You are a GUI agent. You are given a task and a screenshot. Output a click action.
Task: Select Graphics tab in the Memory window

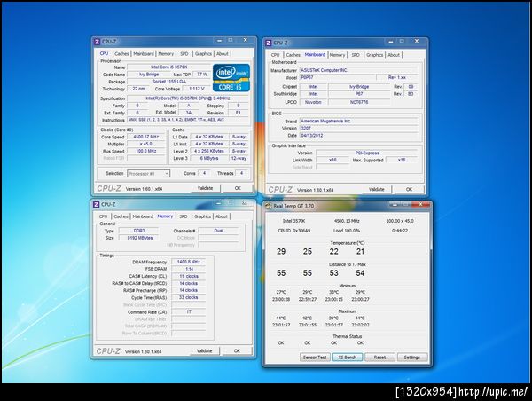[x=203, y=216]
